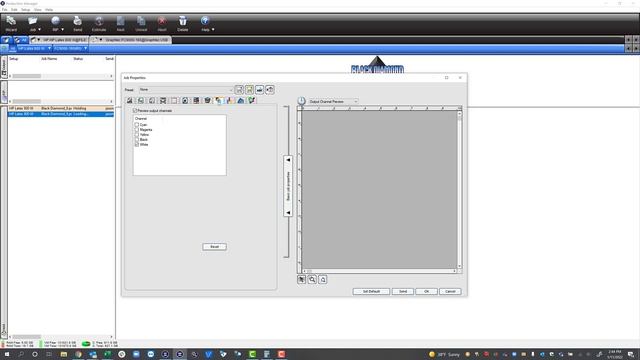Expand the Help toolbar dropdown arrow

213,29
